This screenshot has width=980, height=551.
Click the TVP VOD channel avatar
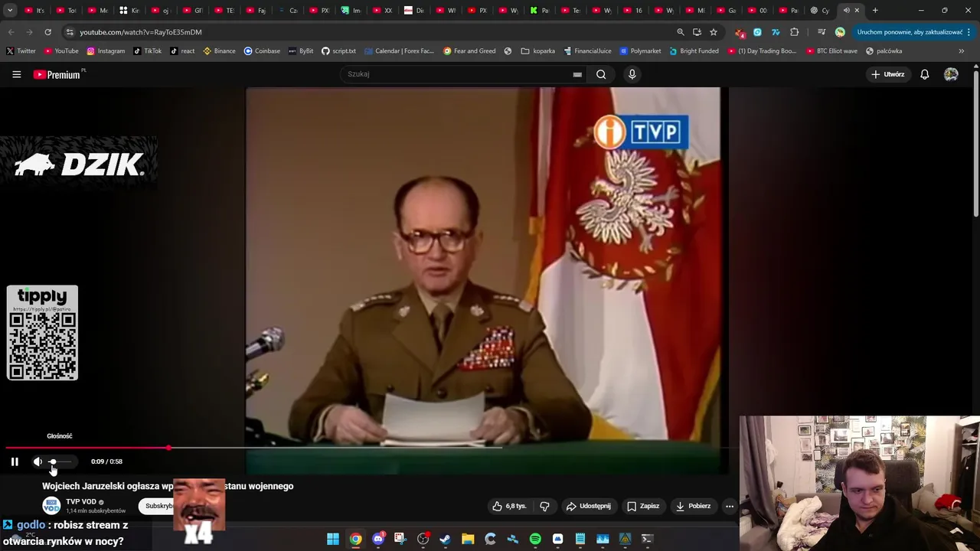coord(51,506)
